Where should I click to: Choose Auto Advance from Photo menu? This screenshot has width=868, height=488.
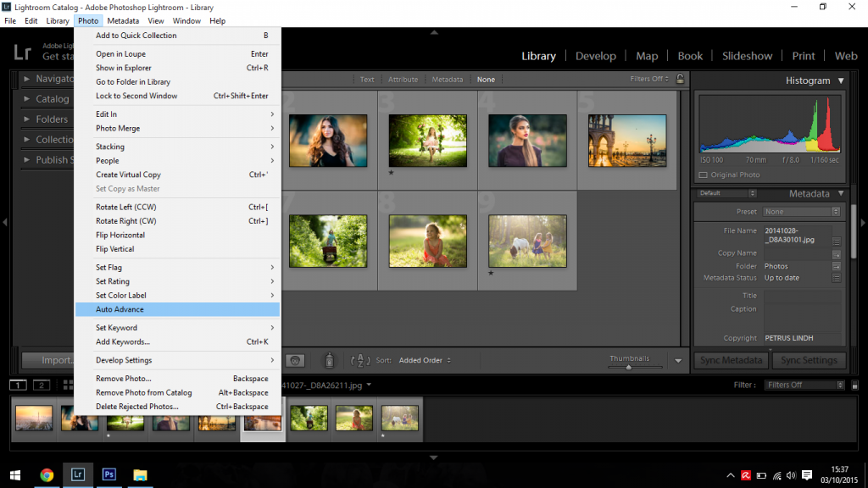click(178, 309)
